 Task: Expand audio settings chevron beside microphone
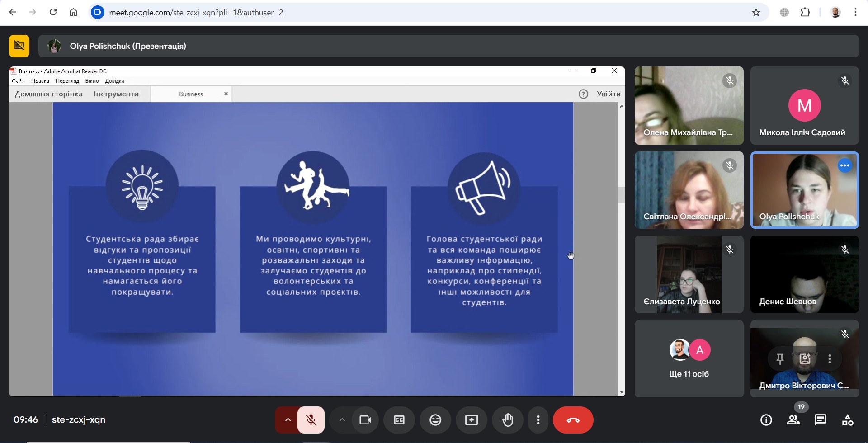pyautogui.click(x=288, y=420)
